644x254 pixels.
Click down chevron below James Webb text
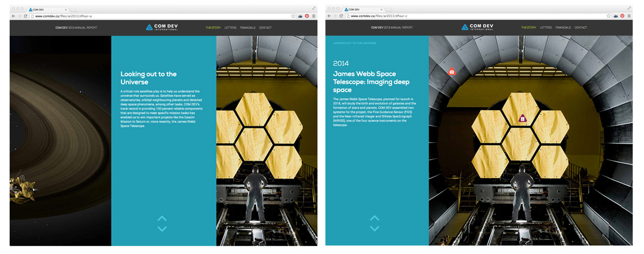pos(374,228)
